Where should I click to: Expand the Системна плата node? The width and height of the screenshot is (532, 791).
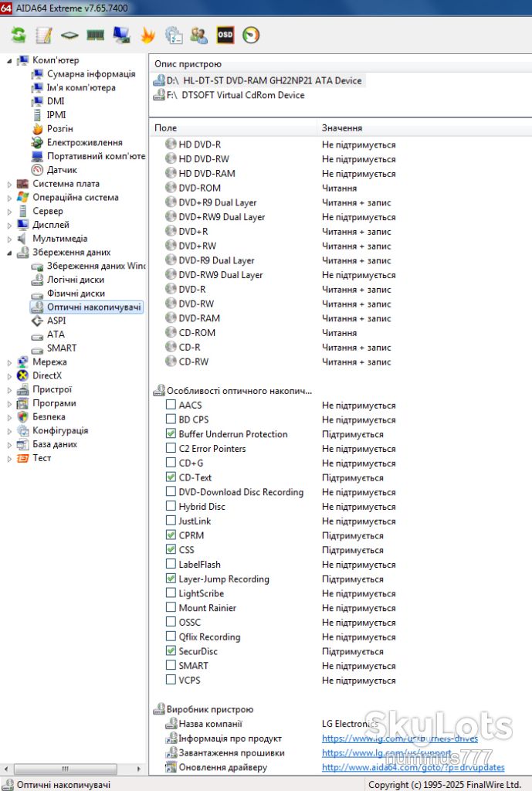pos(9,184)
